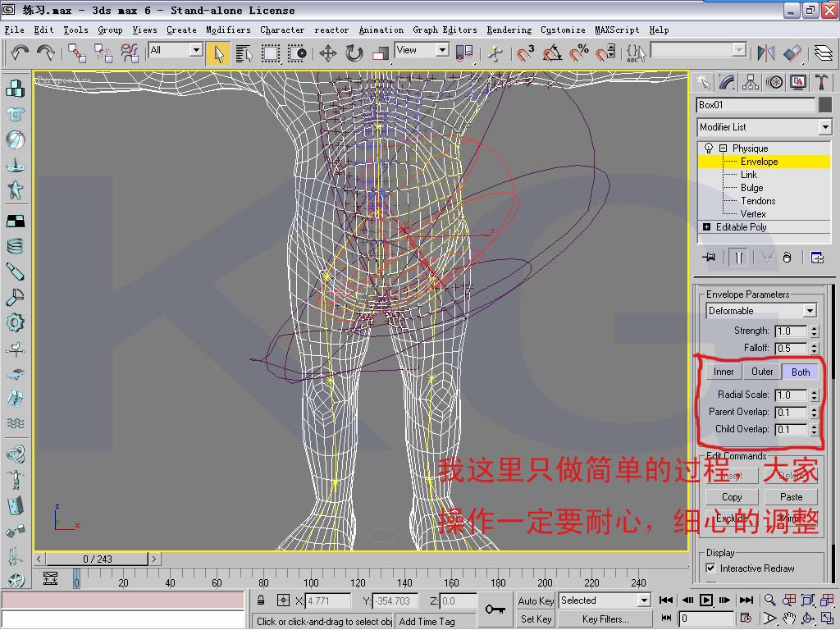The height and width of the screenshot is (630, 840).
Task: Click the Paste envelope button
Action: coord(791,496)
